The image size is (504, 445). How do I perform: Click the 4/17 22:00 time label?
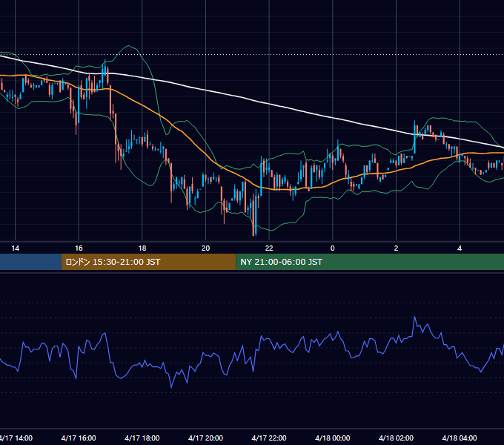(x=269, y=438)
